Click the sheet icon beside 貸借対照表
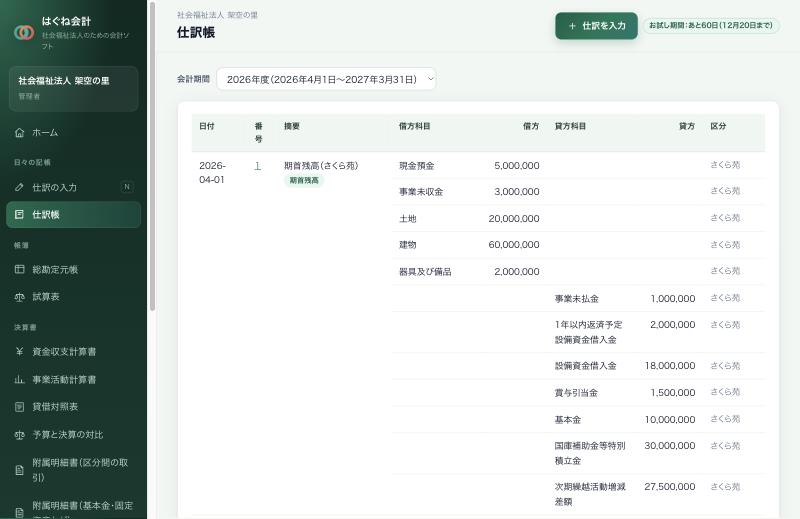This screenshot has height=519, width=800. (x=19, y=407)
